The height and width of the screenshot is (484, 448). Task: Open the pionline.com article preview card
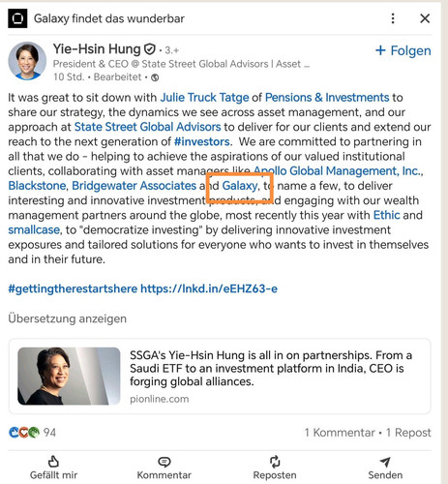(220, 376)
